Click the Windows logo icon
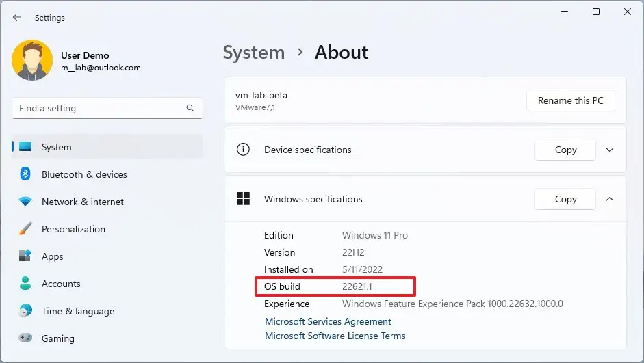Image resolution: width=644 pixels, height=363 pixels. point(243,198)
